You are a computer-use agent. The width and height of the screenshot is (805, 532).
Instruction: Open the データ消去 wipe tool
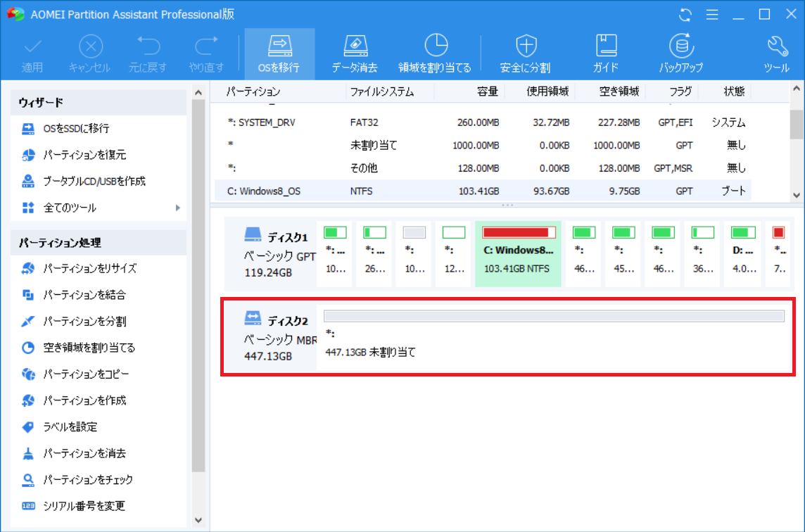click(355, 54)
